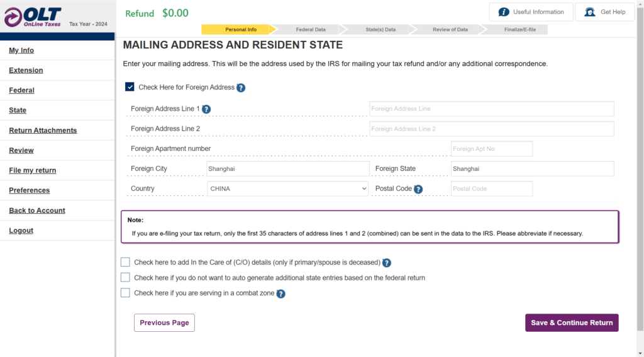Enable the In the Care of (C/O) checkbox
Viewport: 644px width, 357px height.
pyautogui.click(x=125, y=262)
